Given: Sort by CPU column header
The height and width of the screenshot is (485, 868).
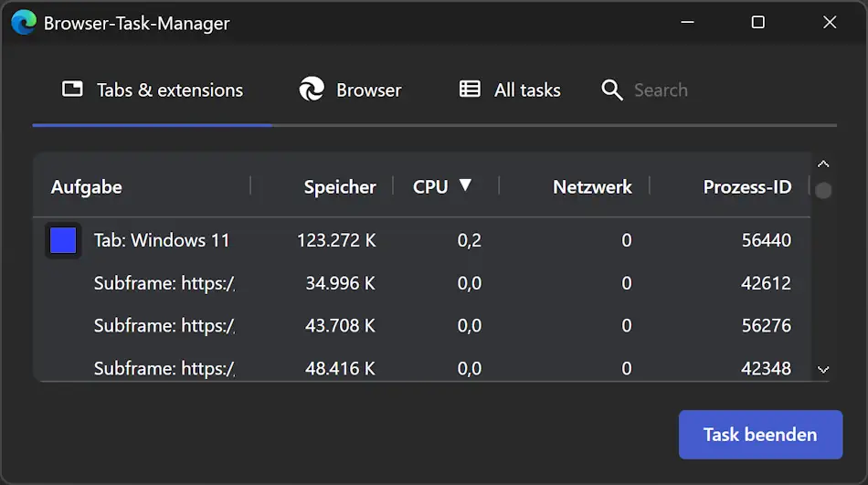Looking at the screenshot, I should 430,187.
